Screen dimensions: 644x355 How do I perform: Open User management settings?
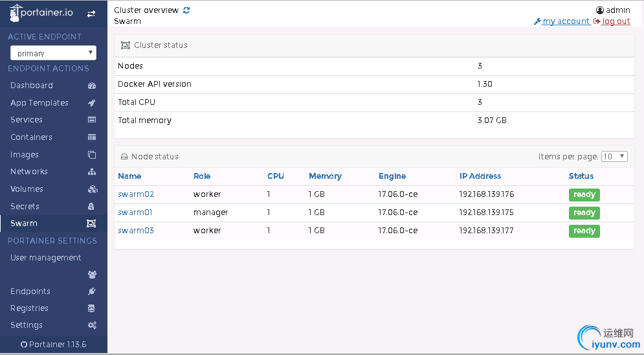click(45, 258)
